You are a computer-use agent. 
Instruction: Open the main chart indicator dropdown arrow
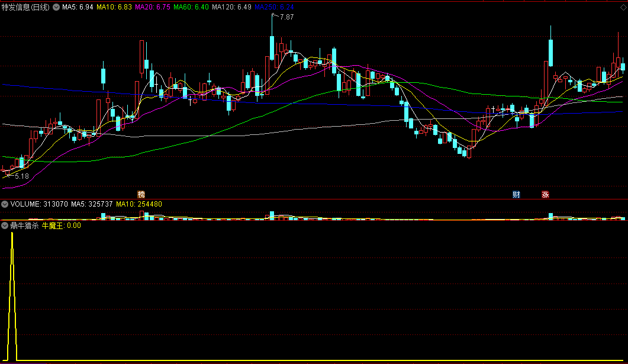coord(56,7)
